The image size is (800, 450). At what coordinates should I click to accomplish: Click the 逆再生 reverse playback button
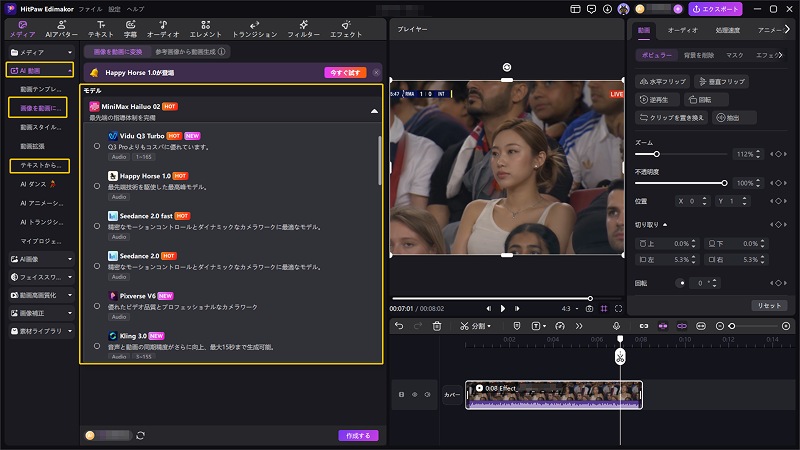point(658,99)
